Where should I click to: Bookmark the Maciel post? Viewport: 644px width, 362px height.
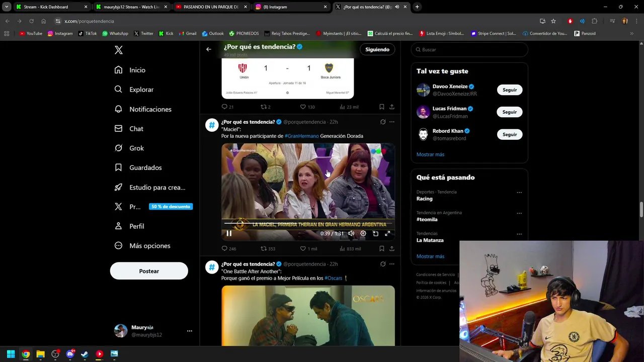382,248
